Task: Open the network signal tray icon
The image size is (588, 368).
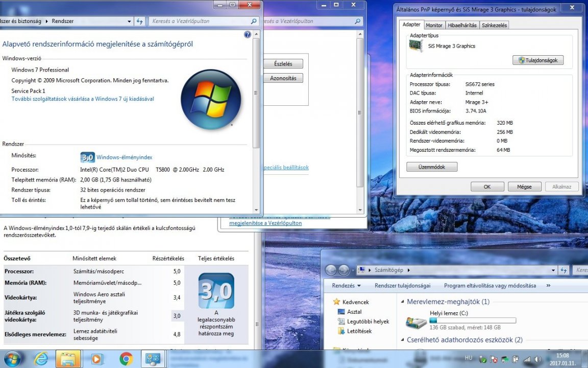Action: pyautogui.click(x=527, y=359)
